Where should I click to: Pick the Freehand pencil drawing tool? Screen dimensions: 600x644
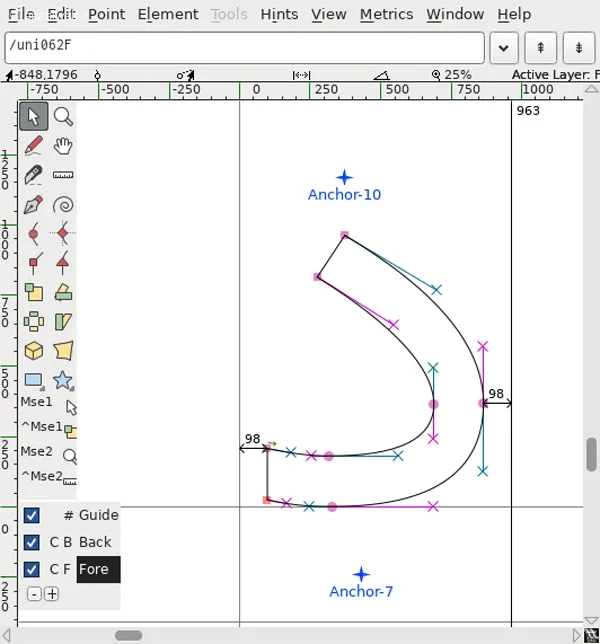[x=33, y=146]
